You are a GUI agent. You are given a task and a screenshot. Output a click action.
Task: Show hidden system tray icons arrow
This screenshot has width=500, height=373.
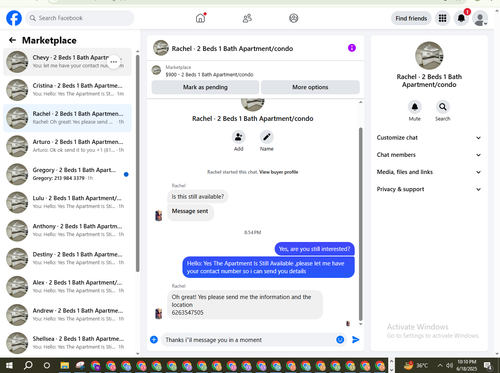point(440,366)
